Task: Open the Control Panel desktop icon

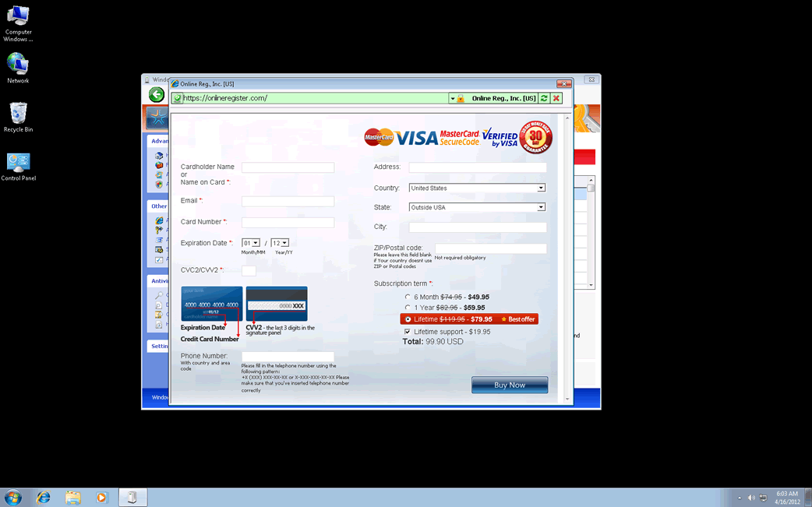Action: click(x=18, y=167)
